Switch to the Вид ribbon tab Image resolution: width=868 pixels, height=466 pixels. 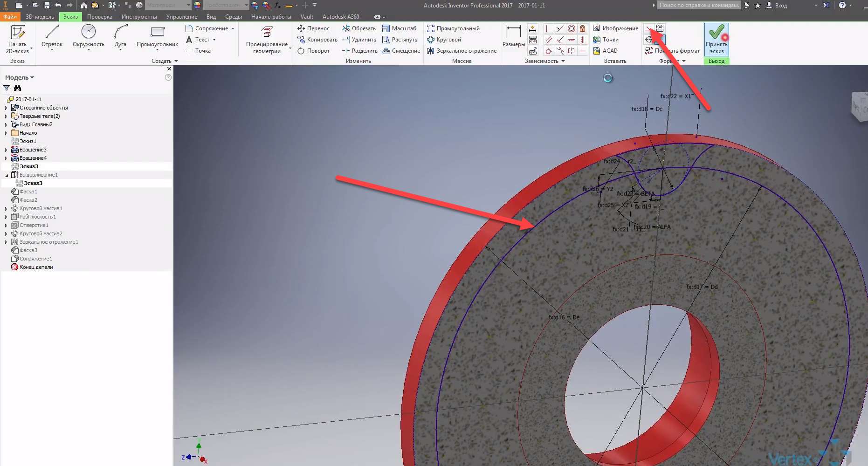211,17
